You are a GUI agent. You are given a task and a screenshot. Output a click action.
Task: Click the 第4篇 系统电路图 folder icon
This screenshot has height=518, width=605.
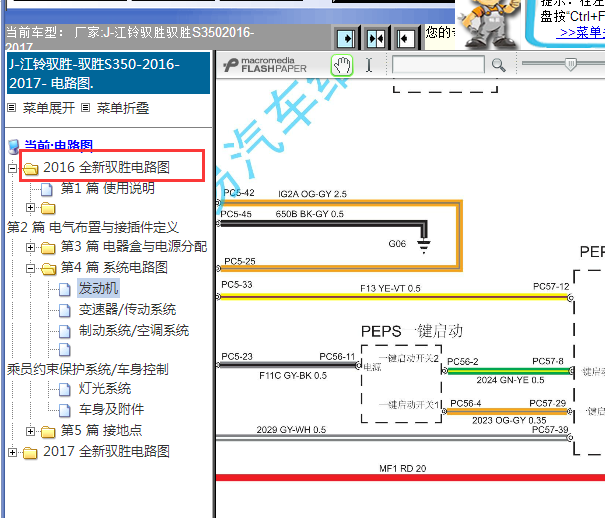(x=48, y=268)
